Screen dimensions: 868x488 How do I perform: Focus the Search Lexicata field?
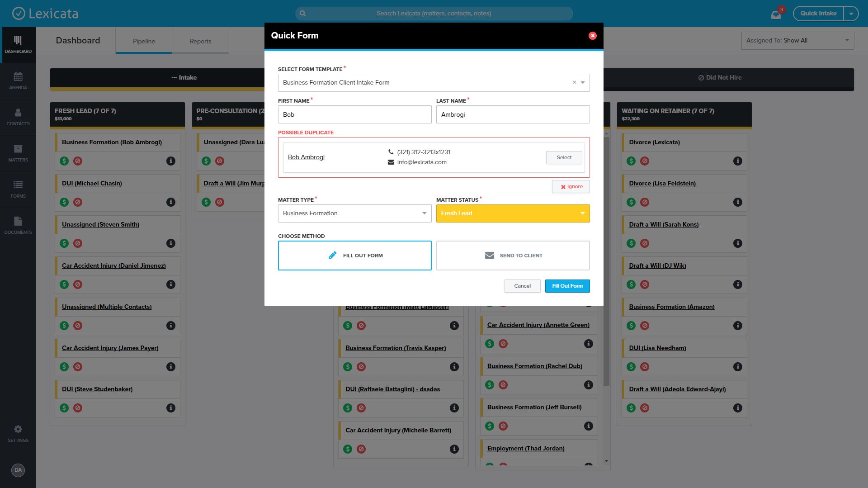point(434,14)
